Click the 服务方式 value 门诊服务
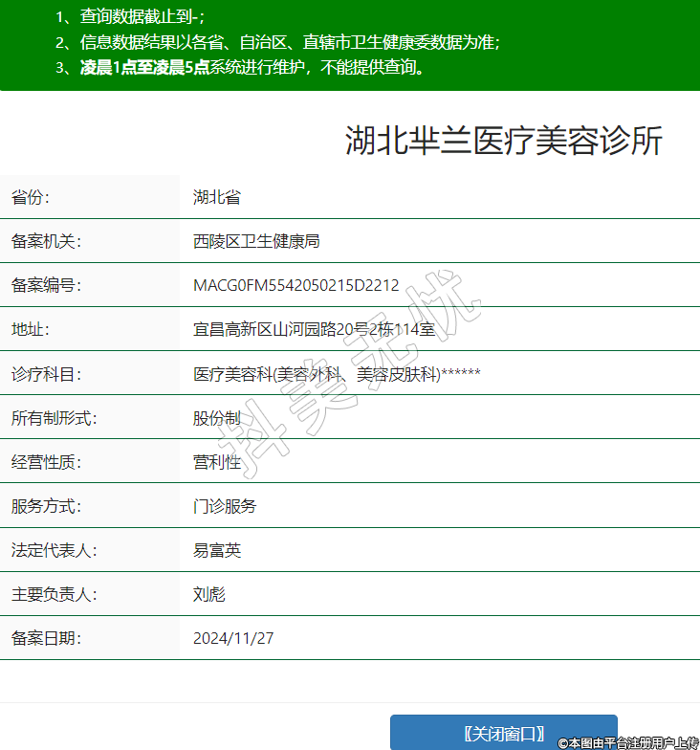The width and height of the screenshot is (700, 750). click(x=225, y=506)
